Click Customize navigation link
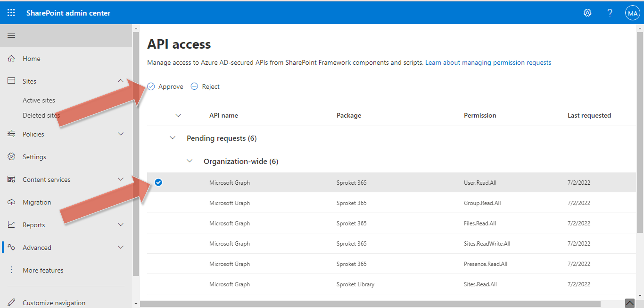644x308 pixels. pyautogui.click(x=54, y=303)
